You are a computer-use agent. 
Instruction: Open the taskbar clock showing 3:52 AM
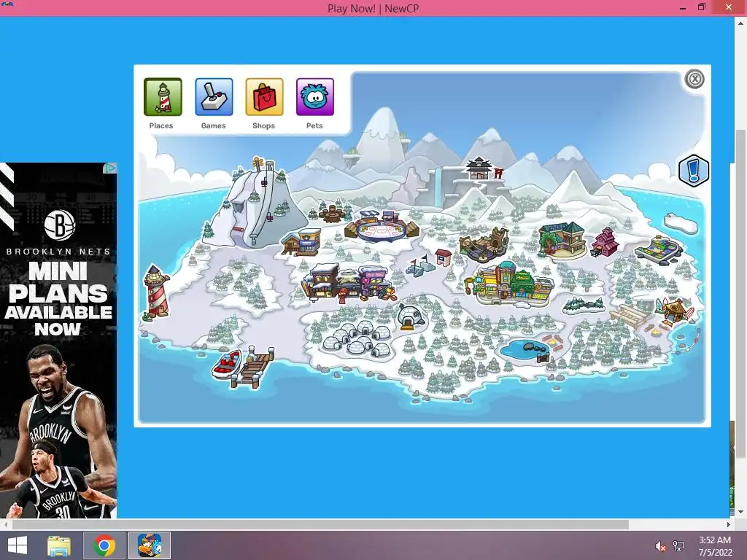pyautogui.click(x=715, y=546)
